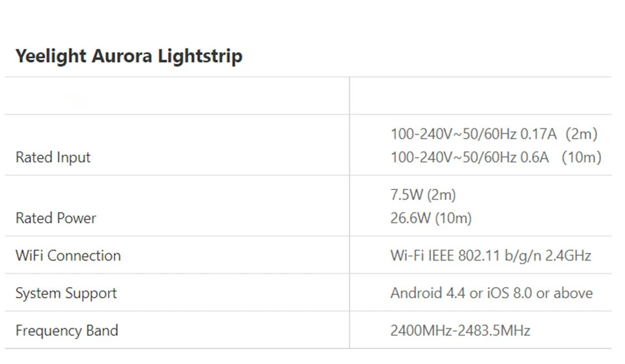This screenshot has width=625, height=364.
Task: Select the System Support row label
Action: click(66, 293)
